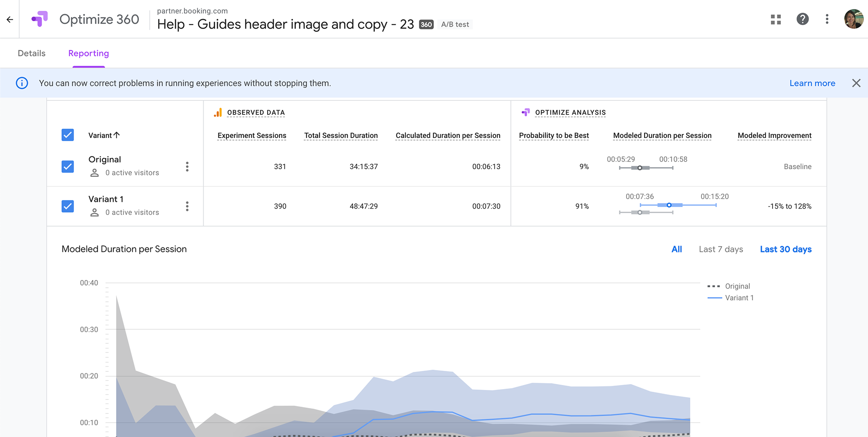Viewport: 868px width, 437px height.
Task: Uncheck the Variant 1 checkbox
Action: [x=68, y=206]
